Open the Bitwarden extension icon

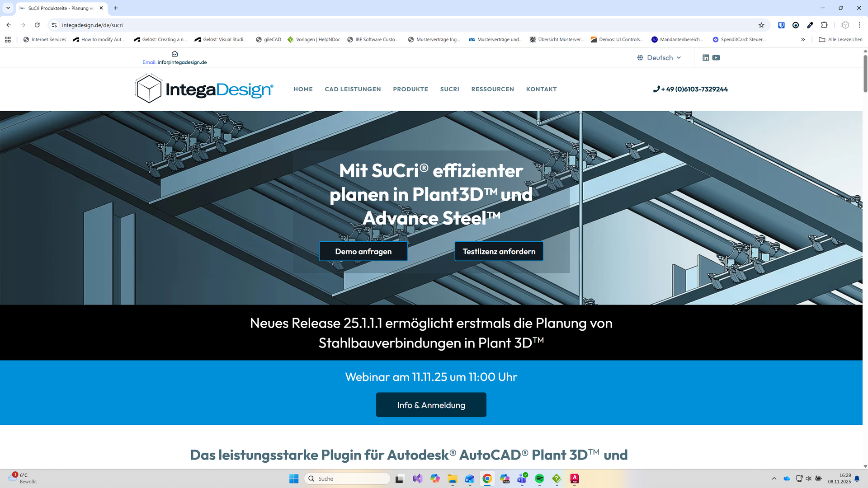click(781, 25)
